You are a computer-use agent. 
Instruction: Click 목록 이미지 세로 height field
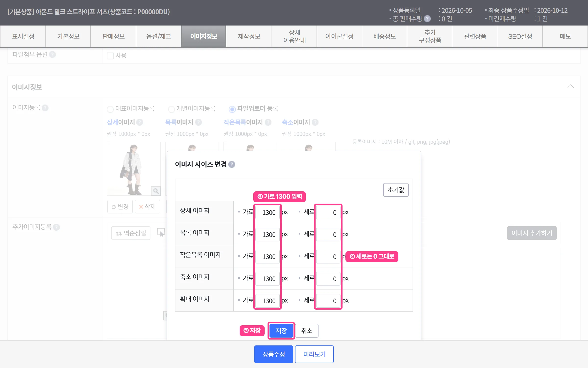pyautogui.click(x=328, y=235)
